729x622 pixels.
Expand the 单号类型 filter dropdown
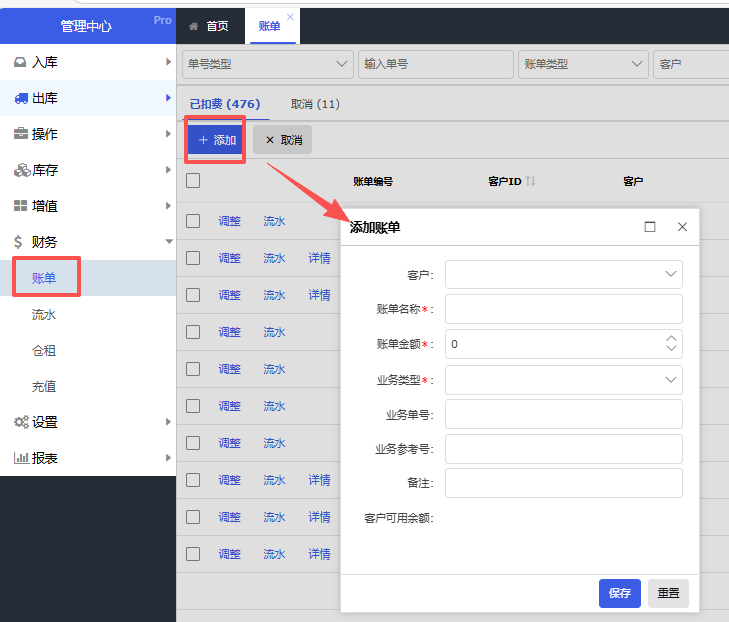pos(267,64)
